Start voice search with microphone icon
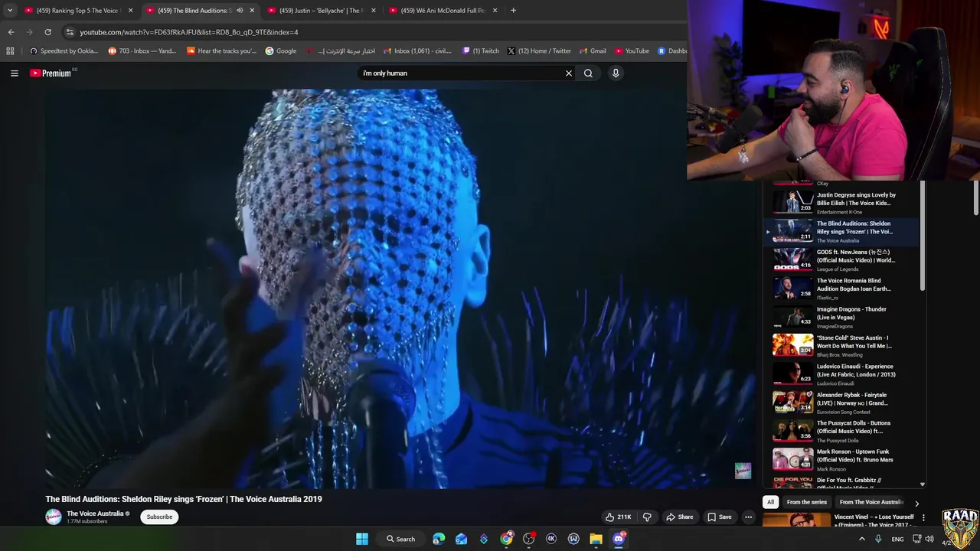Image resolution: width=980 pixels, height=551 pixels. [x=616, y=73]
